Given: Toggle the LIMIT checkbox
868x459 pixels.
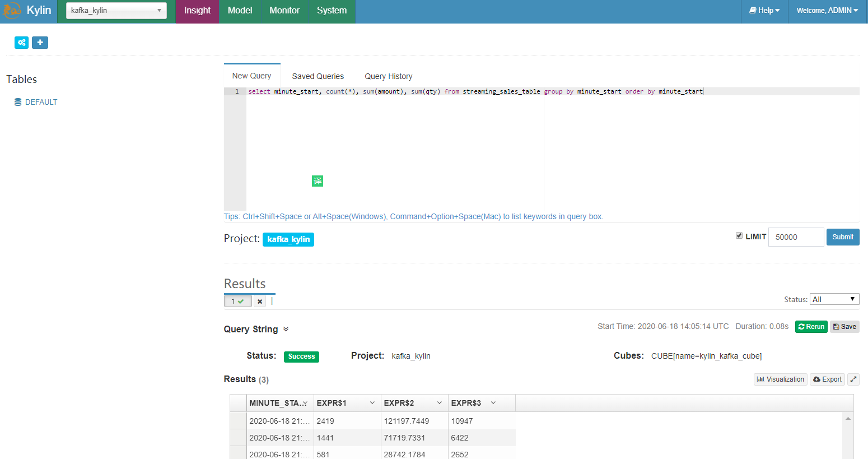Looking at the screenshot, I should point(739,236).
